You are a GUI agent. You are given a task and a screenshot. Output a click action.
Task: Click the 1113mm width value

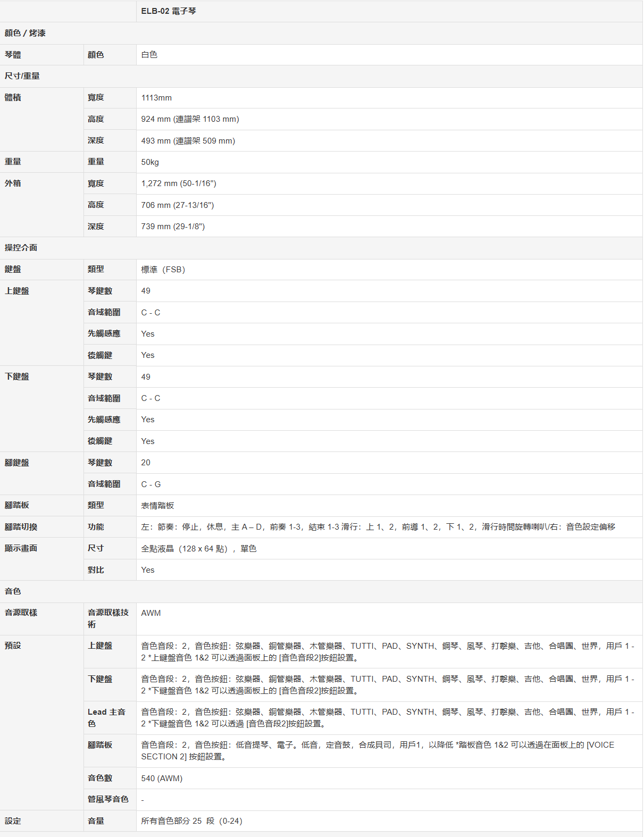156,98
